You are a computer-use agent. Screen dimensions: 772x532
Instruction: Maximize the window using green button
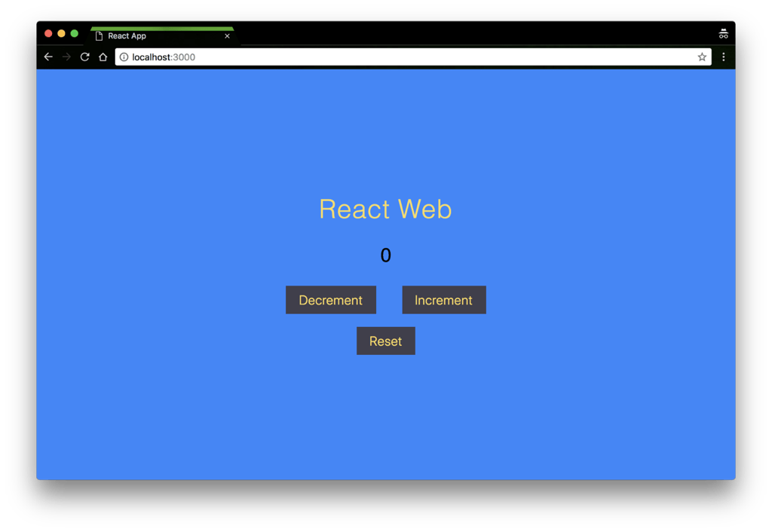point(74,34)
